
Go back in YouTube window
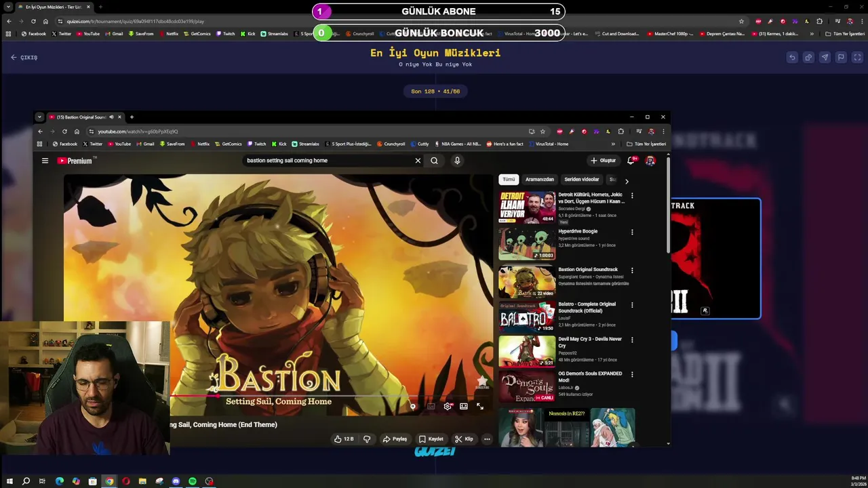(x=40, y=131)
